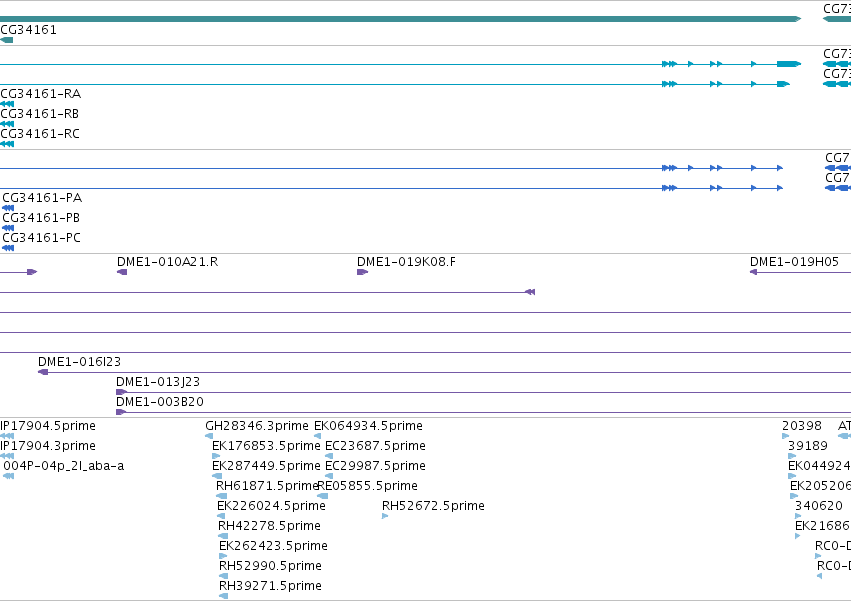Click the DME1-003B20 clone label
The width and height of the screenshot is (851, 601).
click(160, 402)
